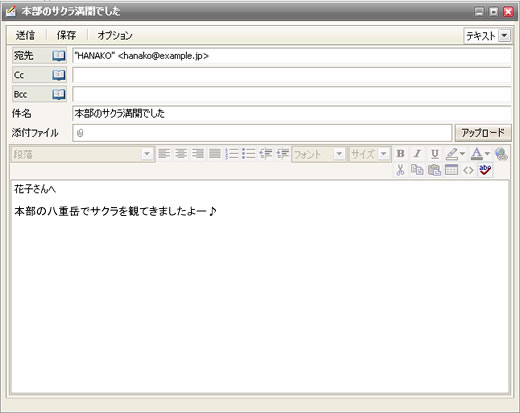The height and width of the screenshot is (413, 520).
Task: Insert hyperlink with globe icon
Action: click(x=501, y=154)
